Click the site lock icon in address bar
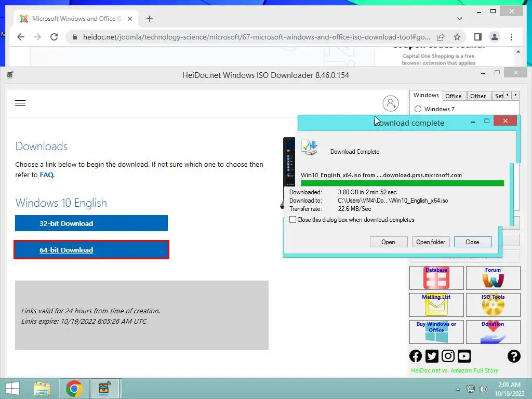532x399 pixels. pos(75,37)
